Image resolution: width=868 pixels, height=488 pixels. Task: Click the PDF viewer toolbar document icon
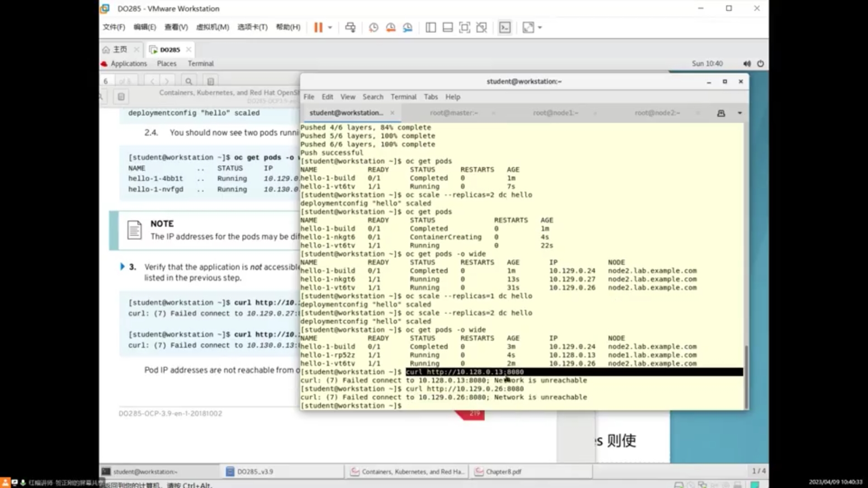[x=211, y=81]
